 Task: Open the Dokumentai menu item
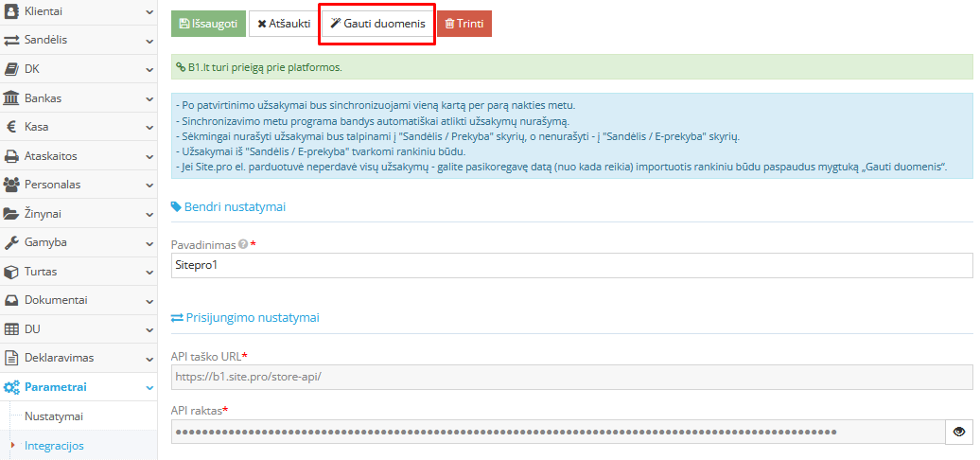[56, 300]
